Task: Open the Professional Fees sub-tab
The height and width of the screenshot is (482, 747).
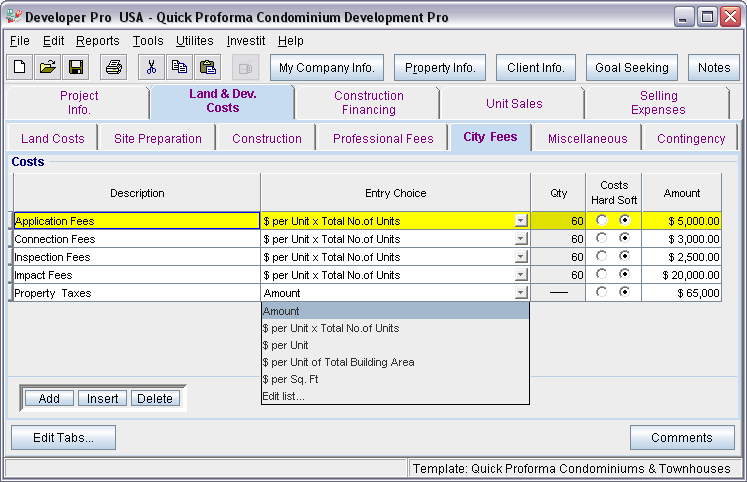Action: [x=383, y=139]
